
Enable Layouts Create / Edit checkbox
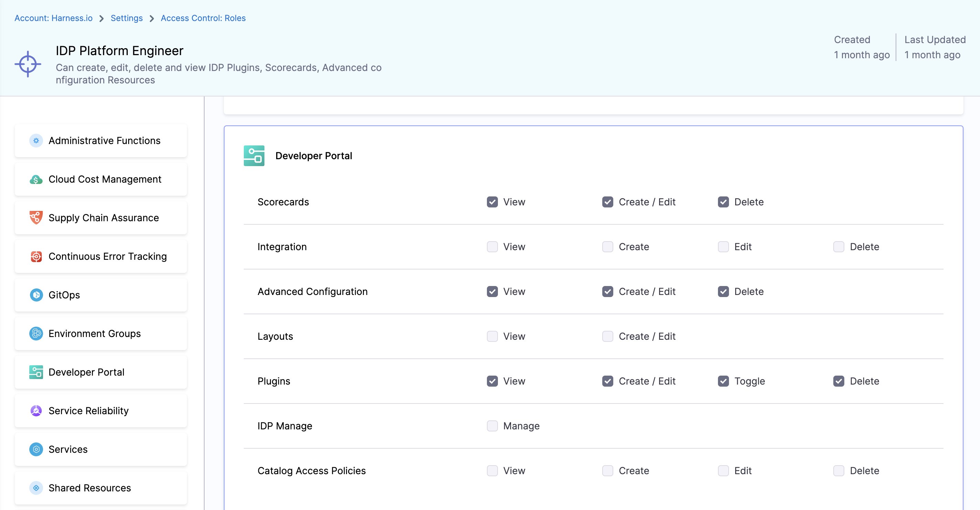[607, 336]
